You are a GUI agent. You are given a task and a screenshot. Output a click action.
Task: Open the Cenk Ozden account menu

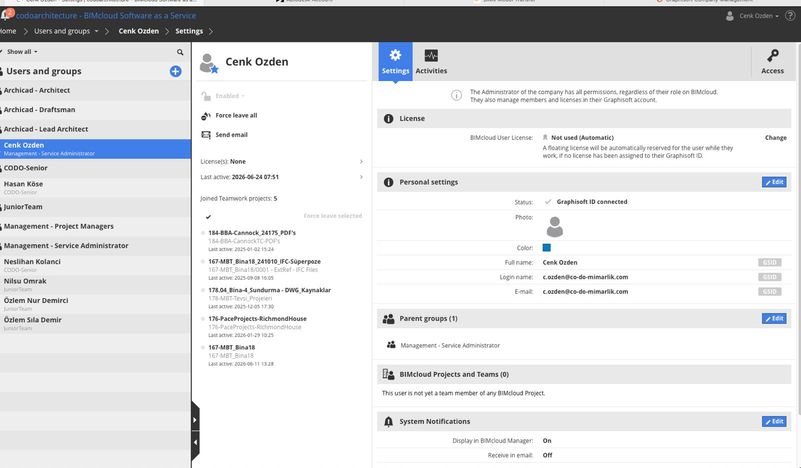[752, 16]
